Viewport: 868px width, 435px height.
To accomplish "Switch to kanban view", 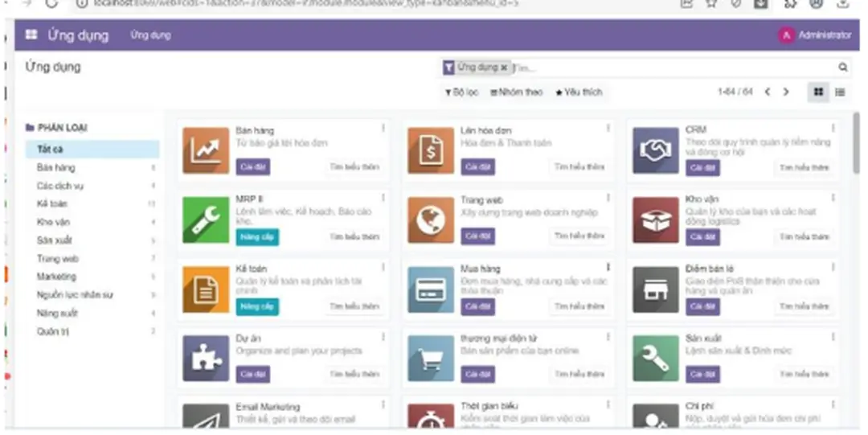I will point(818,92).
